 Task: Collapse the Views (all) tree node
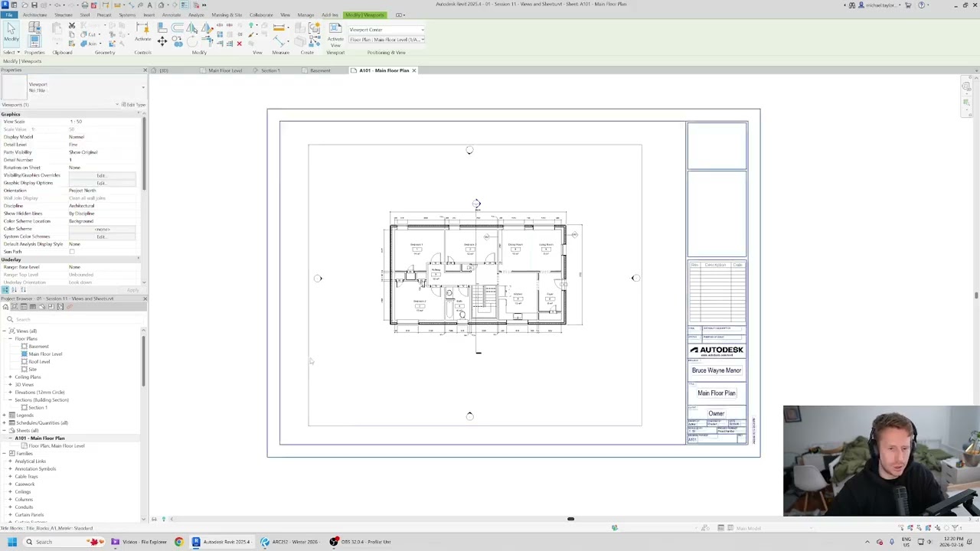[x=5, y=331]
